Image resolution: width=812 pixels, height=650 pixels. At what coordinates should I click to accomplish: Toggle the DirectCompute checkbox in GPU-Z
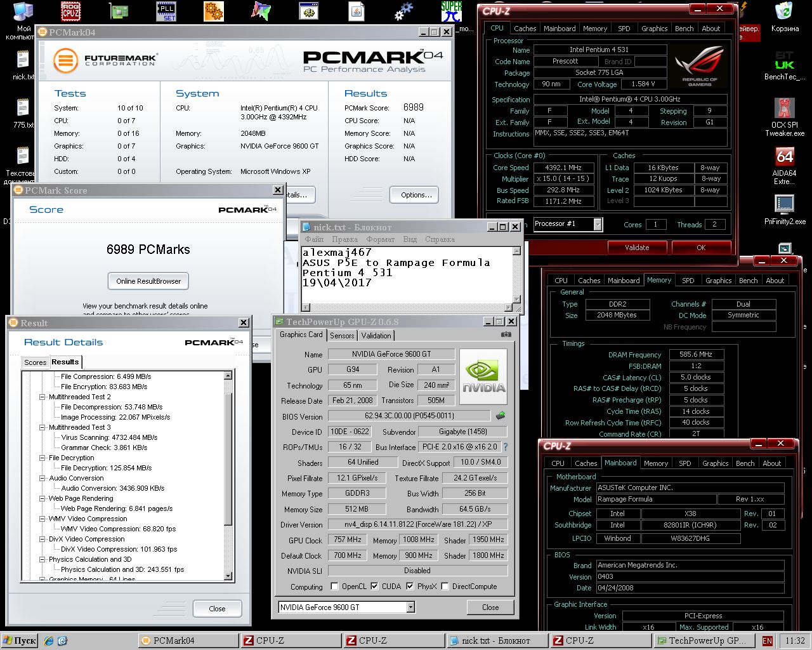445,587
